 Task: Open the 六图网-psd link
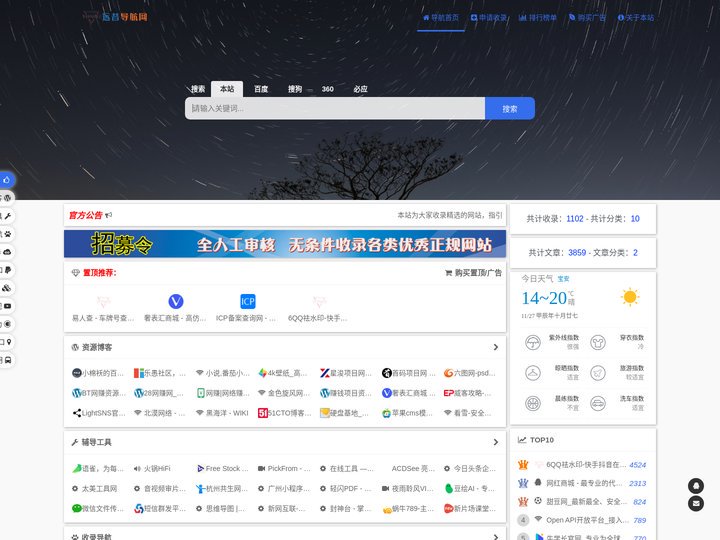470,373
